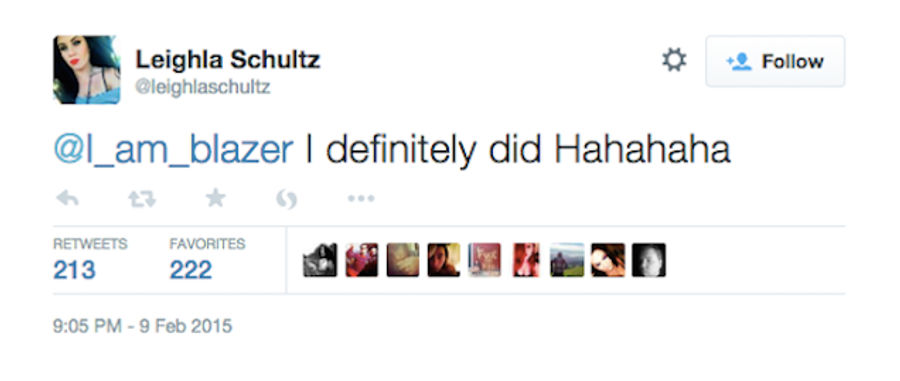View Leighla Schultz profile picture

(x=87, y=69)
